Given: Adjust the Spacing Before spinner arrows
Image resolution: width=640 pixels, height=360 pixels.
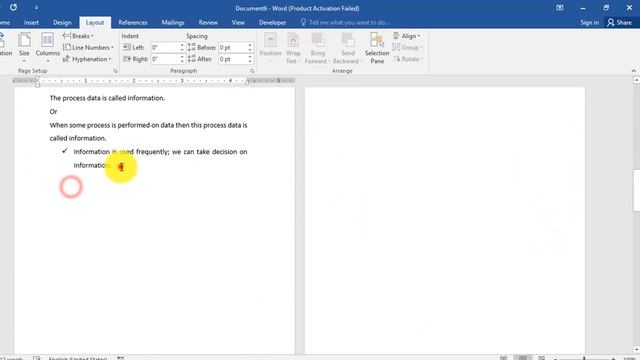Looking at the screenshot, I should coord(250,47).
